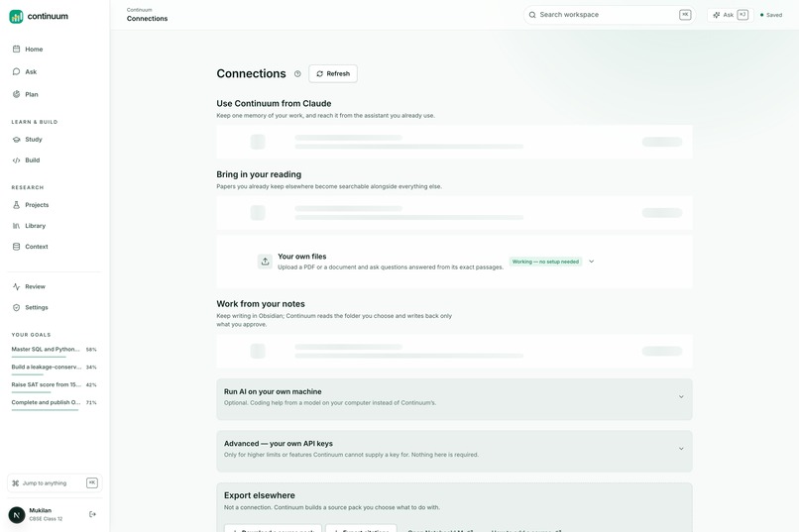The width and height of the screenshot is (799, 532).
Task: Click the Work from your notes heading
Action: [x=261, y=304]
